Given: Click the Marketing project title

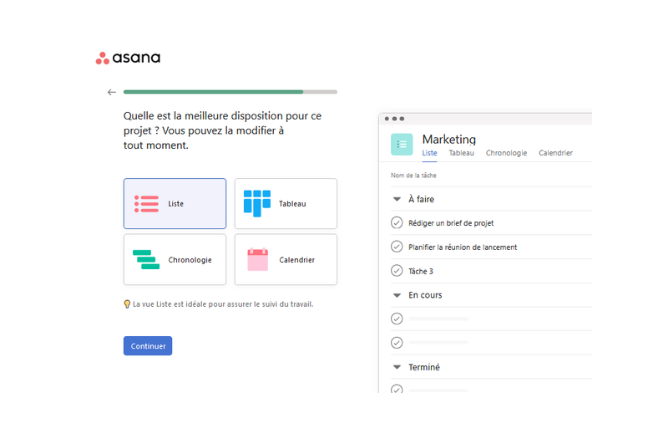Looking at the screenshot, I should (449, 139).
